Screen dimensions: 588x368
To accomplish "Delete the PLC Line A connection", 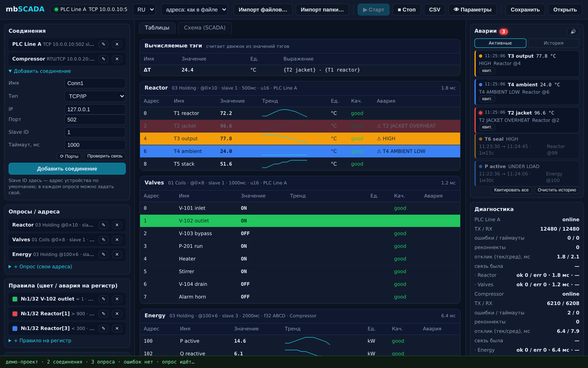I will point(117,44).
